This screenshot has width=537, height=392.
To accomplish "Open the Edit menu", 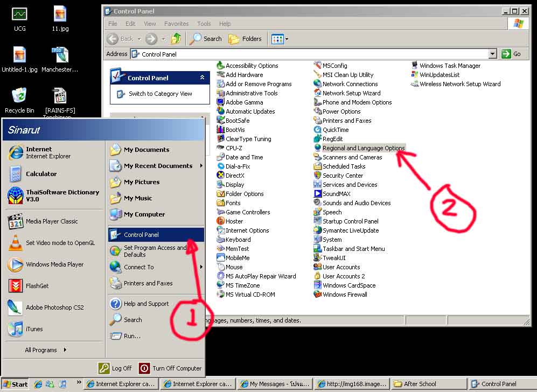I will [x=130, y=24].
